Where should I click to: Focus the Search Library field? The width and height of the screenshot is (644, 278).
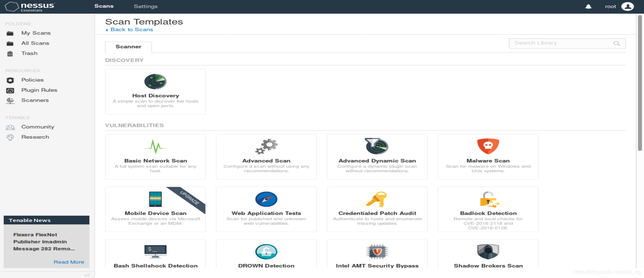coord(567,43)
